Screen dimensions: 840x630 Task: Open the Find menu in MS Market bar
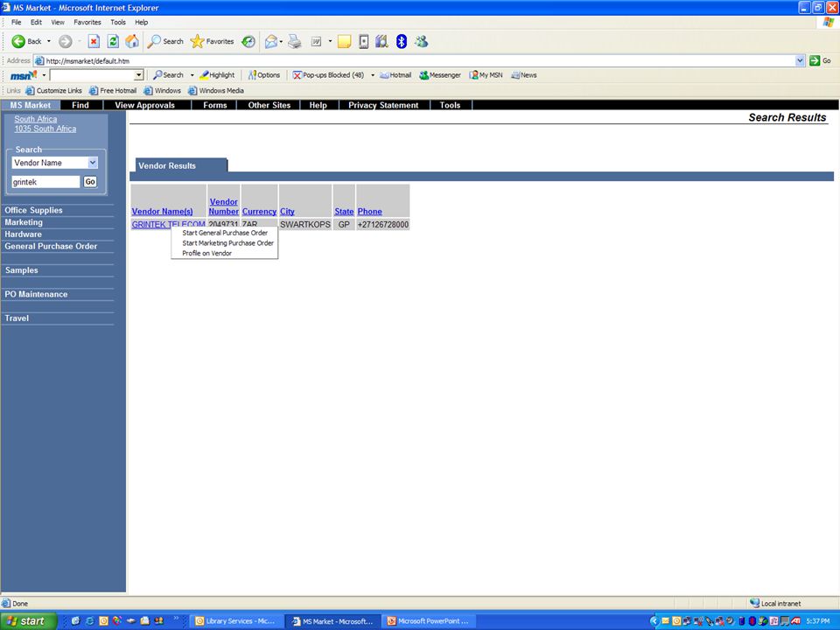click(80, 105)
